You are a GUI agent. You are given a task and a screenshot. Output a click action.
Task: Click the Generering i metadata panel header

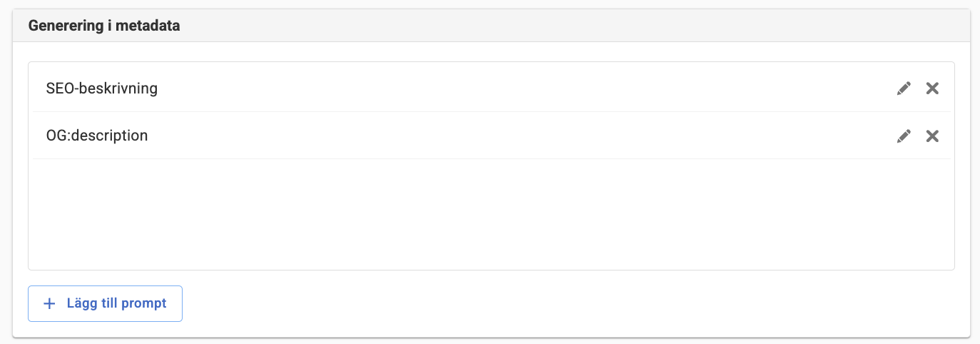point(491,26)
